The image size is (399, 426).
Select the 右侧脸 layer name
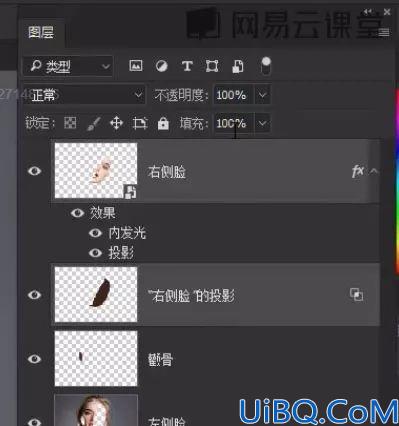pyautogui.click(x=167, y=172)
